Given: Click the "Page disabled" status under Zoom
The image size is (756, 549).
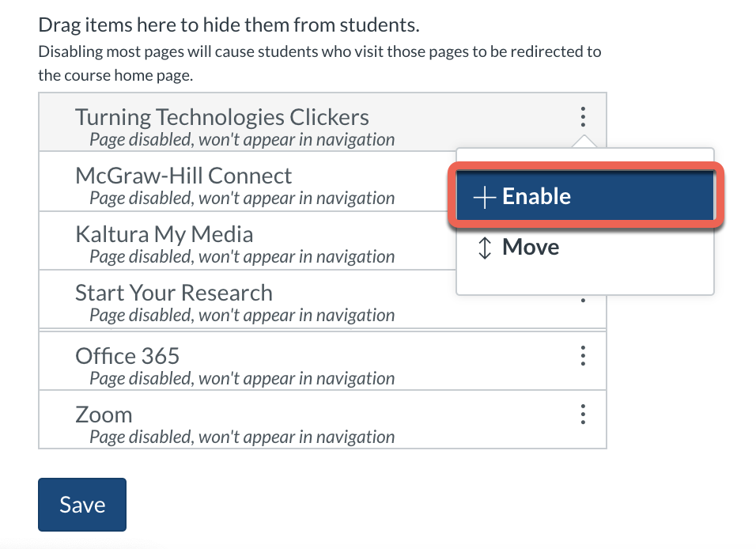Looking at the screenshot, I should [x=242, y=437].
